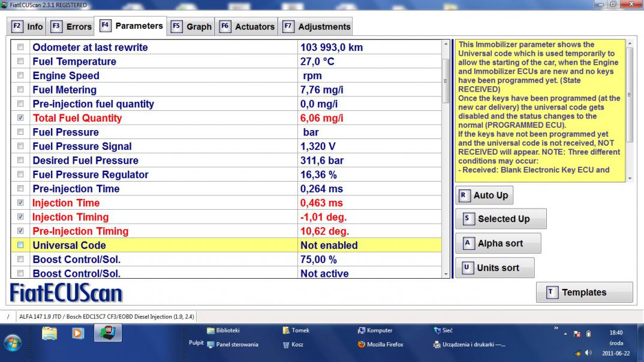Tick the Odometer at last rewrite checkbox

(x=20, y=47)
